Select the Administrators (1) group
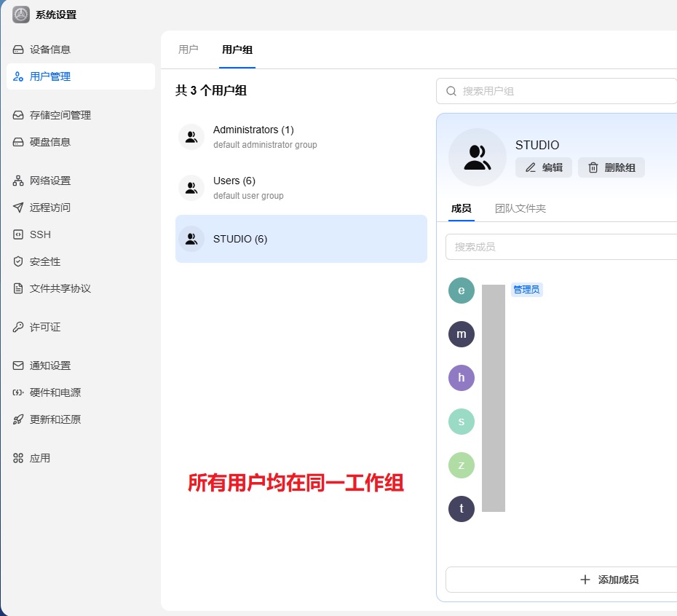This screenshot has height=616, width=677. [301, 137]
